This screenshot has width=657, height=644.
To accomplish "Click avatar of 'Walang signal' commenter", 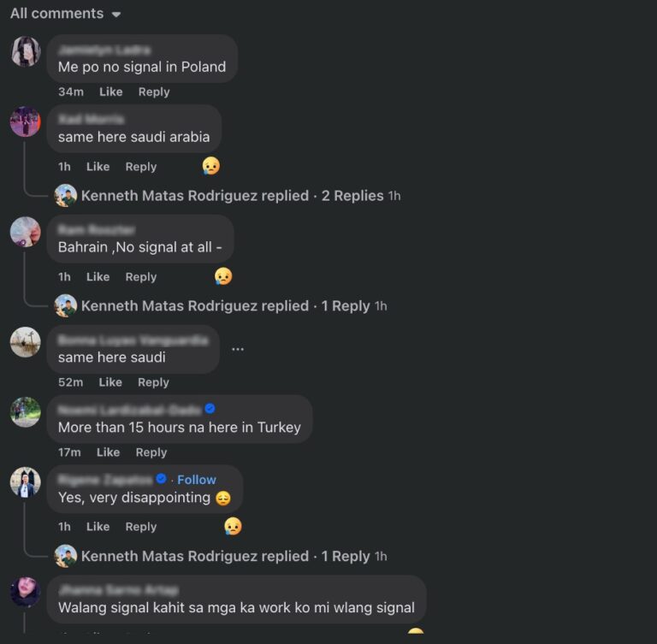I will click(x=26, y=591).
